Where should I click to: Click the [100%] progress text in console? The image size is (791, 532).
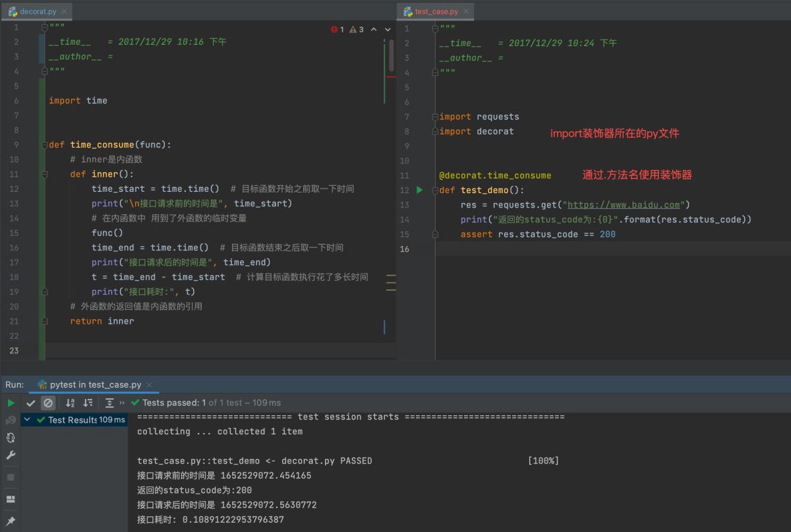[543, 461]
